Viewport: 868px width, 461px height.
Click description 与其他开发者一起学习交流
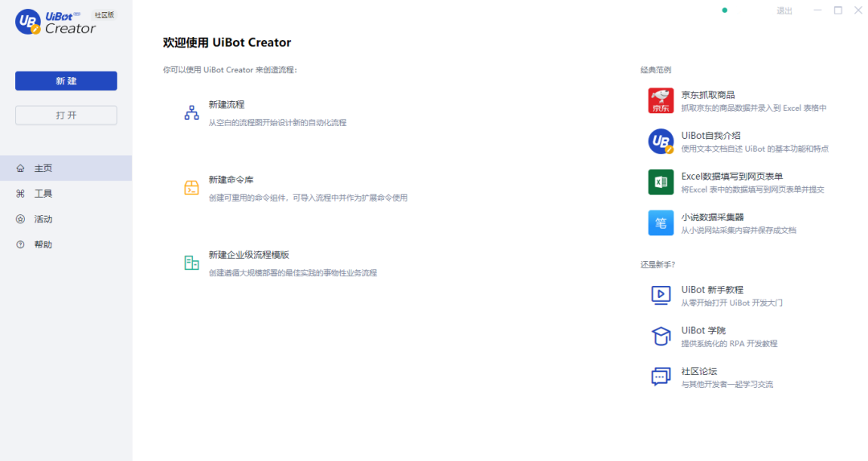point(727,384)
